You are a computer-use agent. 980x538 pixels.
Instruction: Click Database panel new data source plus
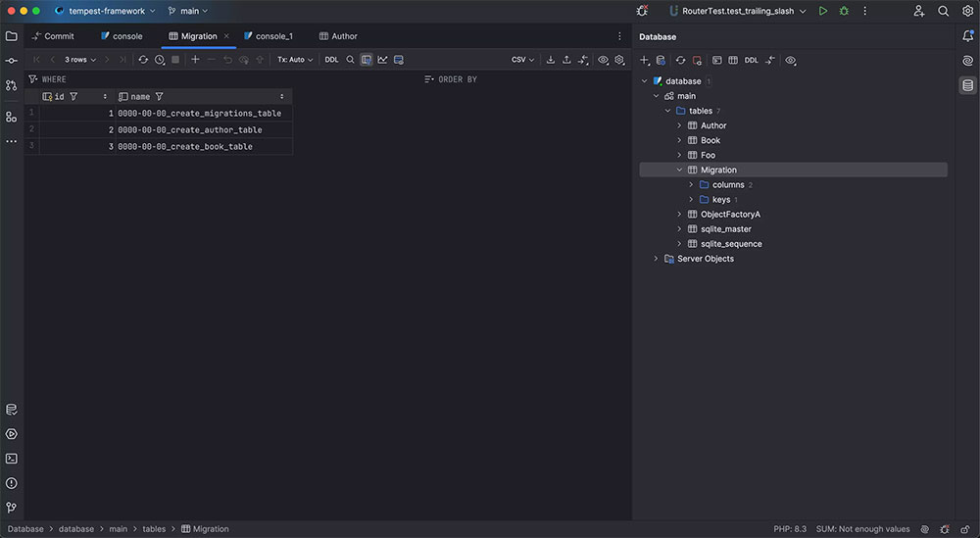(645, 60)
